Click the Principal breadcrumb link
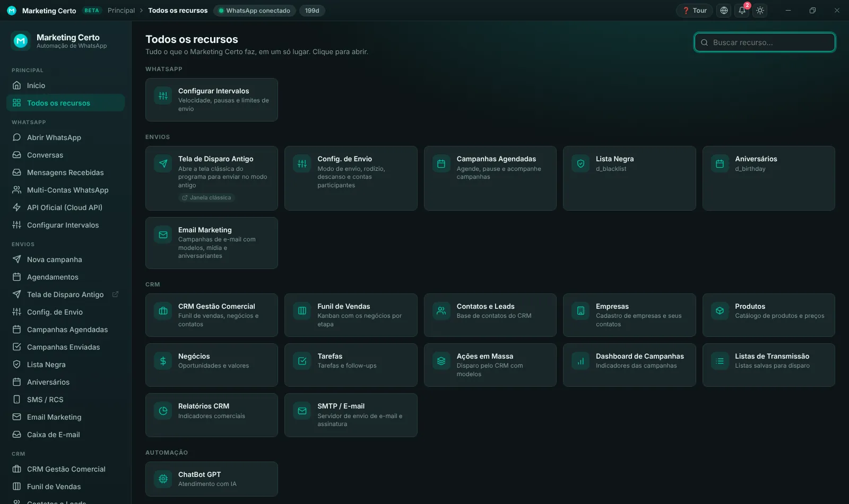 [x=121, y=11]
